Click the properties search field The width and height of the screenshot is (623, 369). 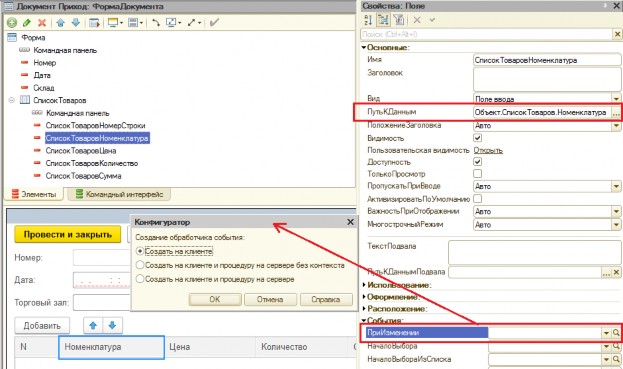[x=486, y=35]
